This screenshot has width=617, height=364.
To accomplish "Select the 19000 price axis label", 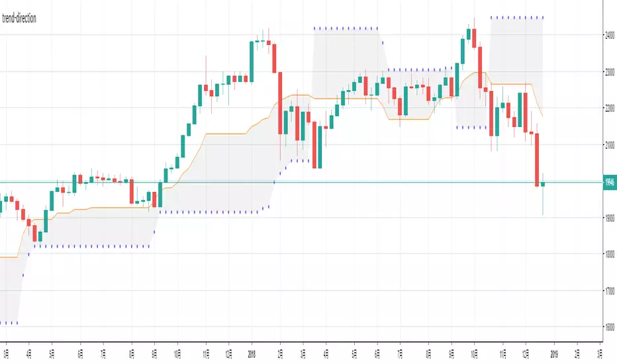I will (x=609, y=218).
